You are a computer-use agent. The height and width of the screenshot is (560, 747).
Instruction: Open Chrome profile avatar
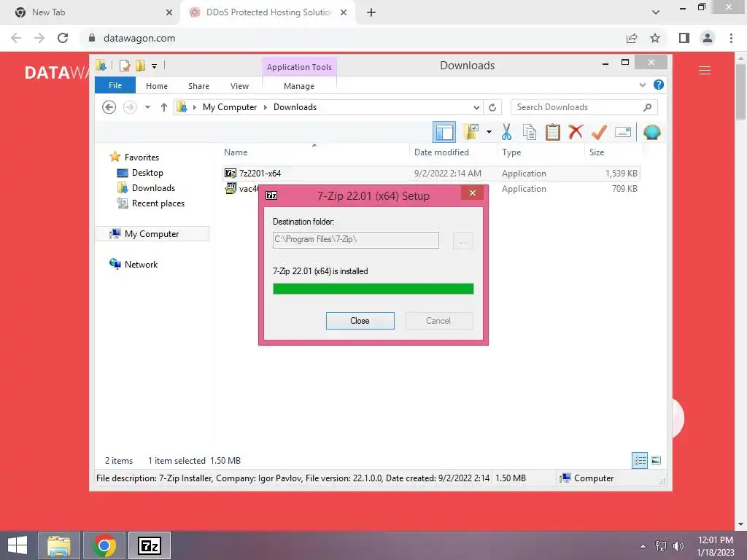coord(708,38)
